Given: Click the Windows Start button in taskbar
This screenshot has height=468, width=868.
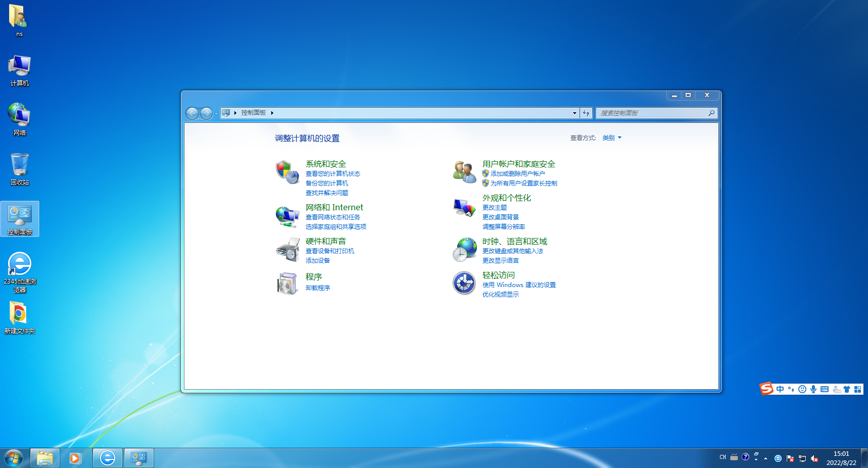Looking at the screenshot, I should (x=14, y=458).
